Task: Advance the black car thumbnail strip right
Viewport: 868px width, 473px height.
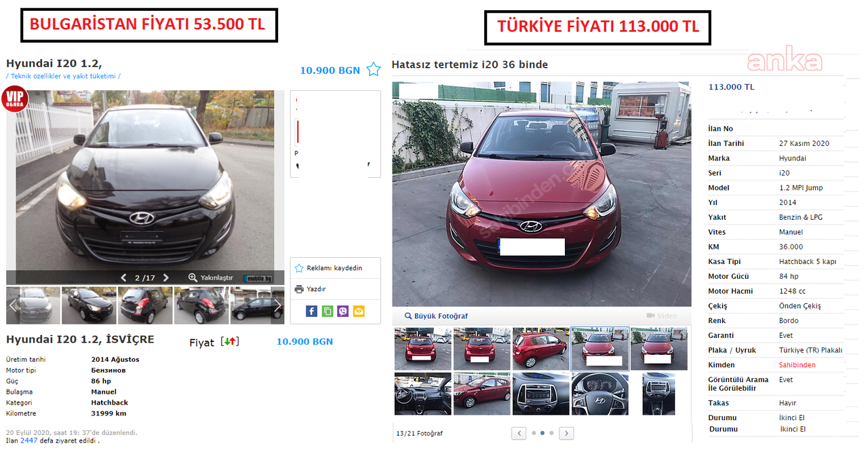Action: (x=277, y=305)
